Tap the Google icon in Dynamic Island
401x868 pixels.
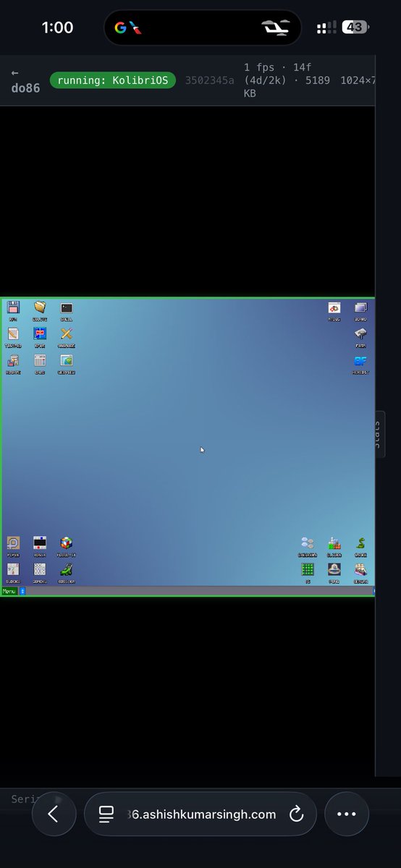[x=120, y=28]
